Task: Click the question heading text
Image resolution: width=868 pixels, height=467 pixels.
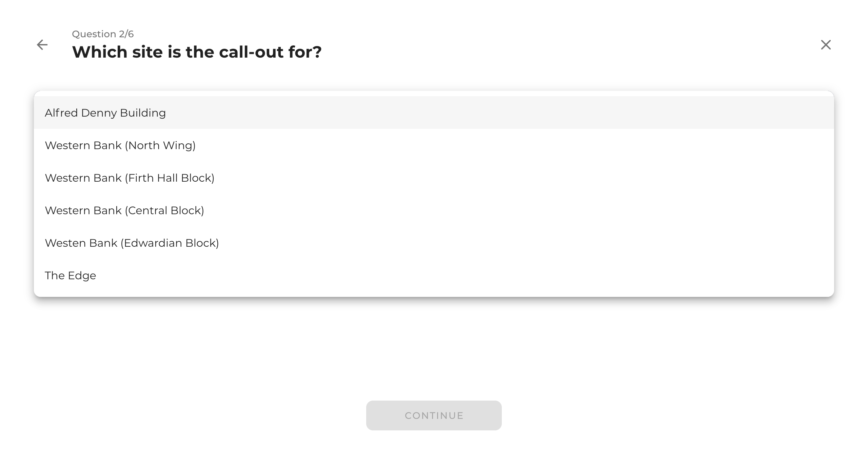Action: pos(197,52)
